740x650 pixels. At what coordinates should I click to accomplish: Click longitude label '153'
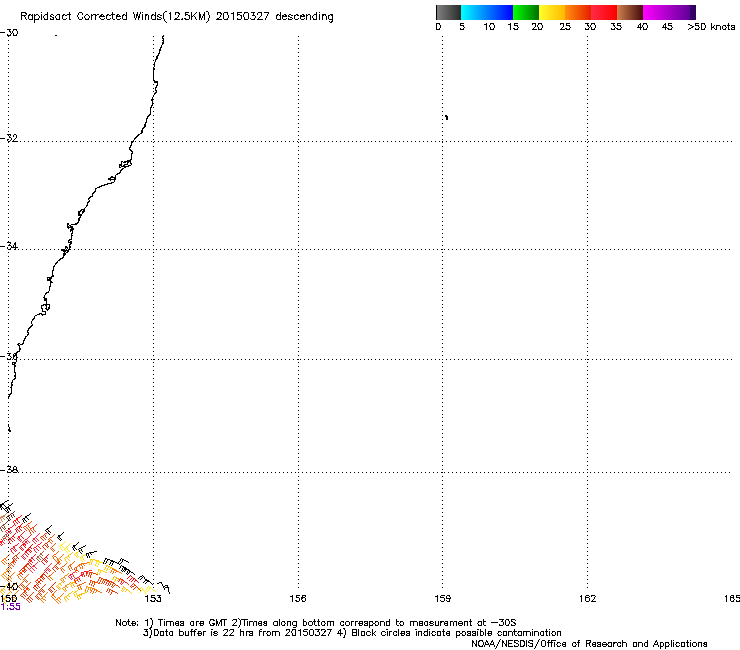tap(153, 599)
